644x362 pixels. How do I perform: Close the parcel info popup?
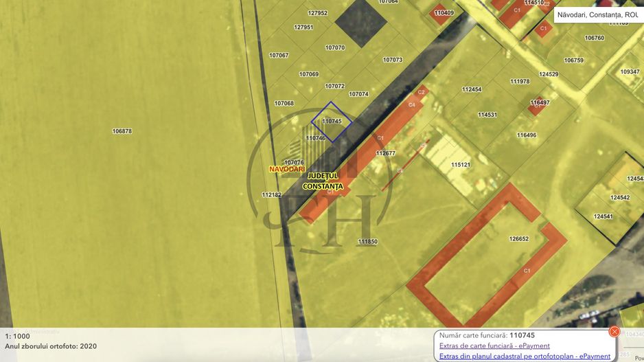(x=614, y=331)
